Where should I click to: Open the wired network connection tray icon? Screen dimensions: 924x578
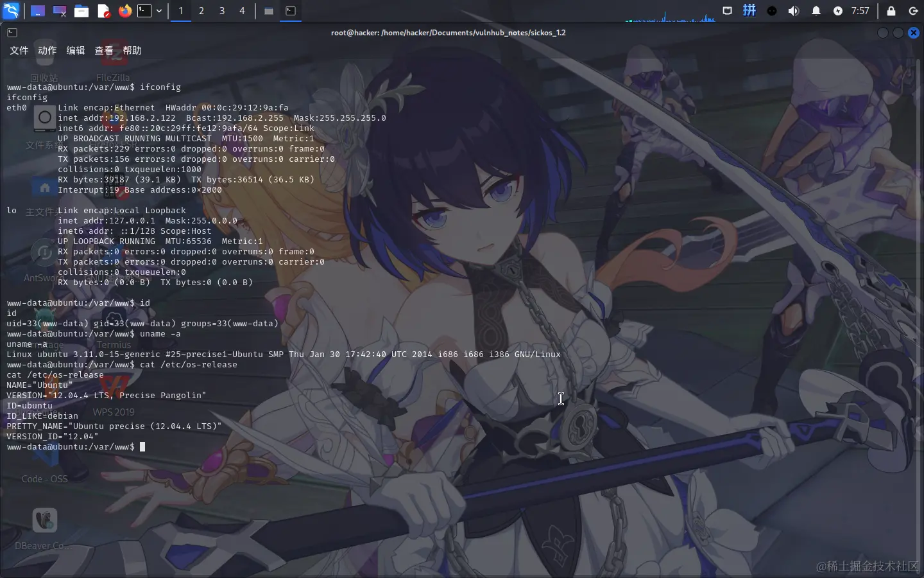pyautogui.click(x=727, y=11)
